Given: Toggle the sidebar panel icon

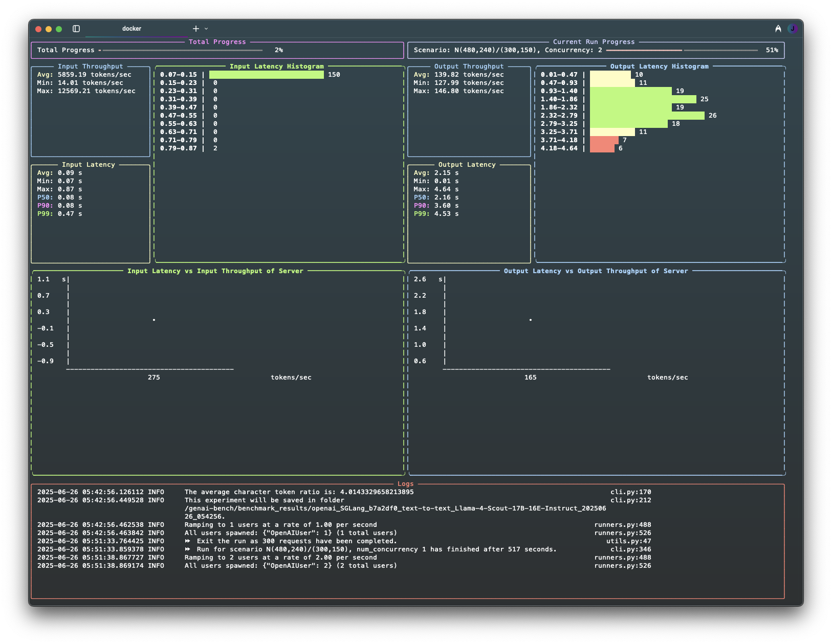Looking at the screenshot, I should click(x=77, y=29).
